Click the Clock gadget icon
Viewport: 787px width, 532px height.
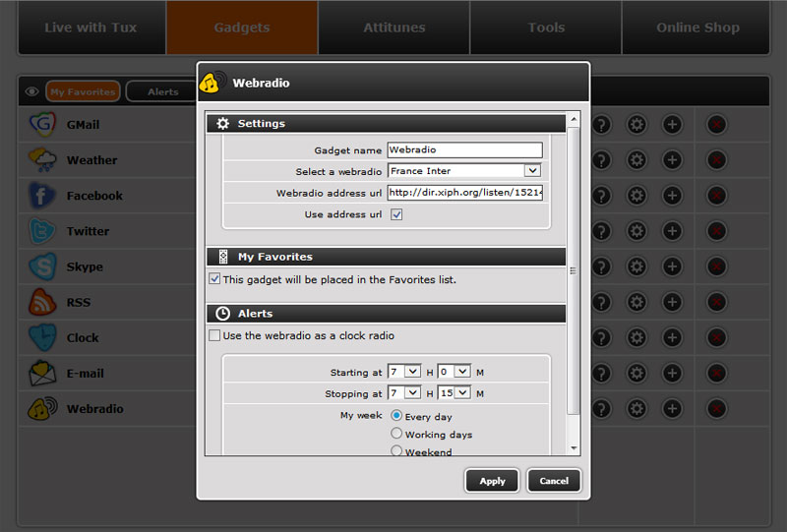42,337
